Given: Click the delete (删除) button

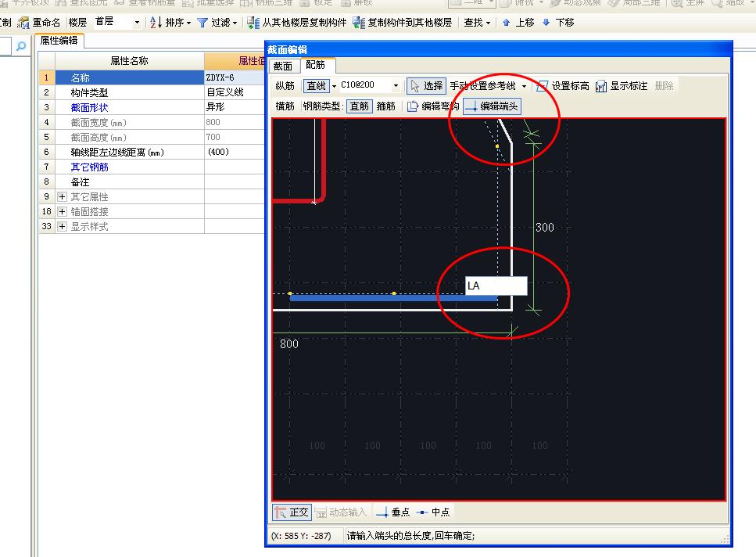Looking at the screenshot, I should pos(664,86).
